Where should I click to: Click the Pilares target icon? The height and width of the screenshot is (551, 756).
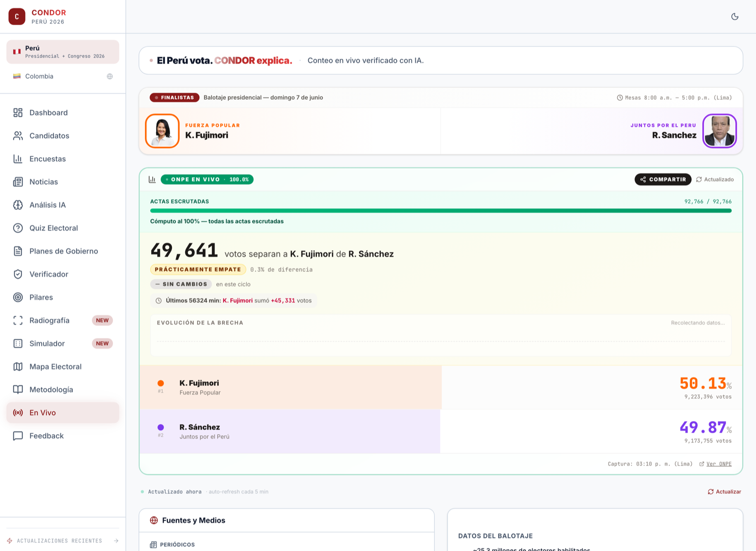click(18, 297)
